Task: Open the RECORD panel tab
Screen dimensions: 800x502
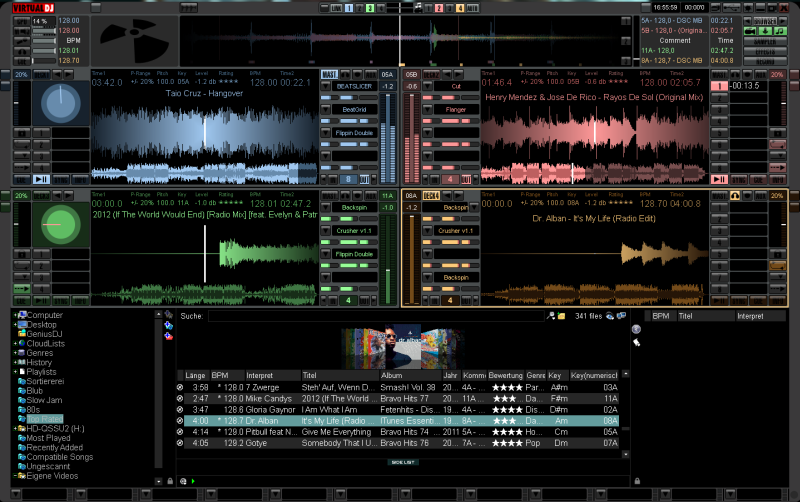Action: pyautogui.click(x=765, y=62)
